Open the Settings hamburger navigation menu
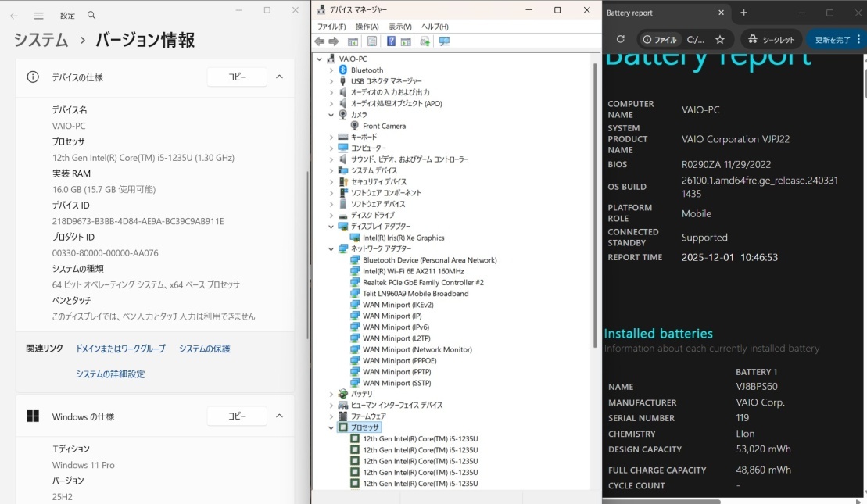The width and height of the screenshot is (867, 504). 39,16
